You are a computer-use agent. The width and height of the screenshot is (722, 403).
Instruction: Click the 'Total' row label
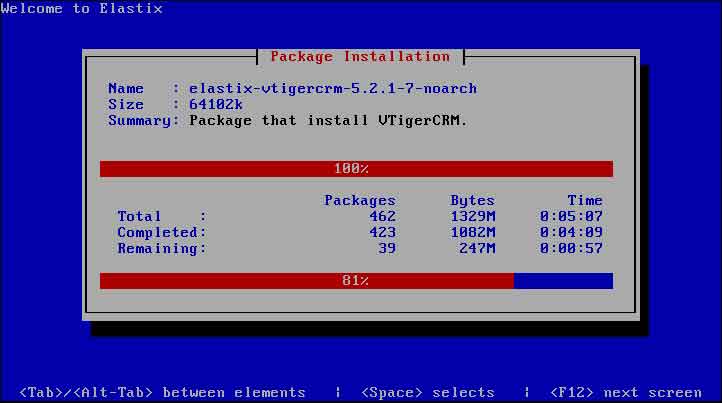[139, 216]
